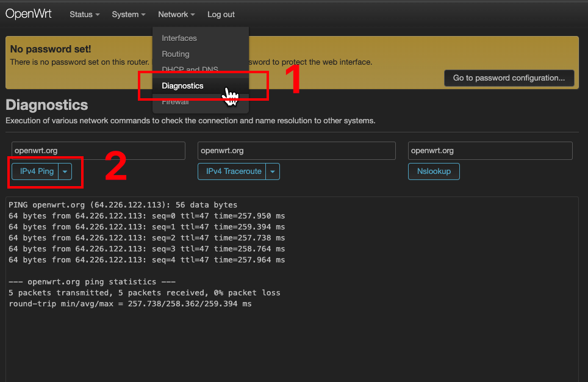This screenshot has width=588, height=382.
Task: Open the IPv4 Traceroute protocol dropdown arrow
Action: tap(273, 171)
